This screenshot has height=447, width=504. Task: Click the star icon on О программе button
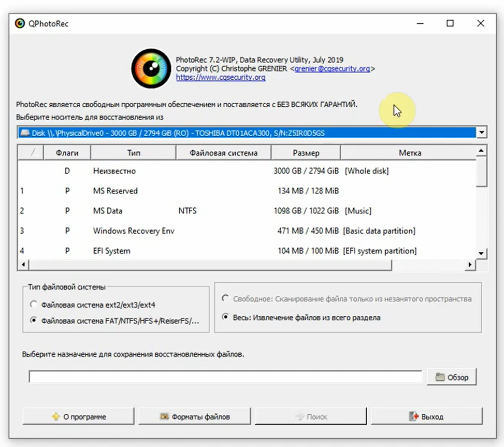pos(55,416)
